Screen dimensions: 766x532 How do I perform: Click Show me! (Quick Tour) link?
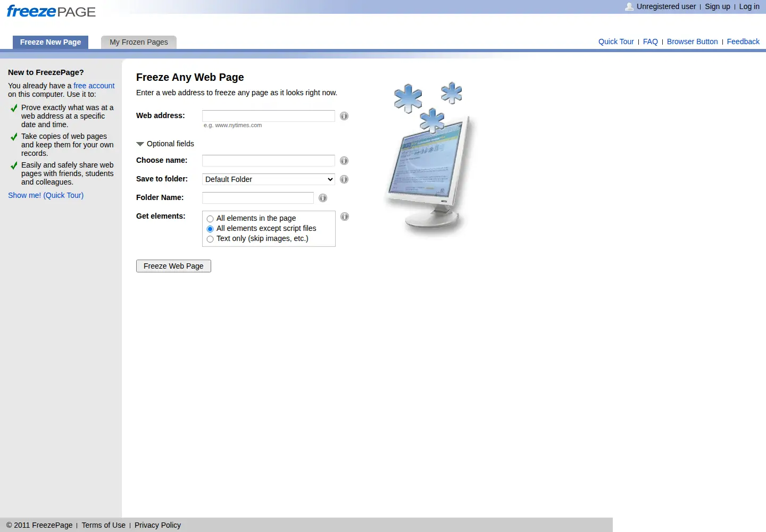(x=46, y=195)
